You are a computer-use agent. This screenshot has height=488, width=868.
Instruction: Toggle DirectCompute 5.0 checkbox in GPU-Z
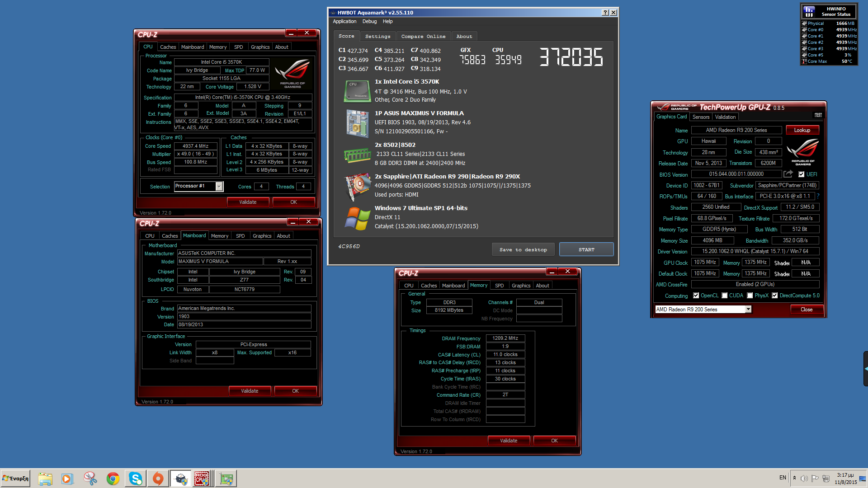775,296
